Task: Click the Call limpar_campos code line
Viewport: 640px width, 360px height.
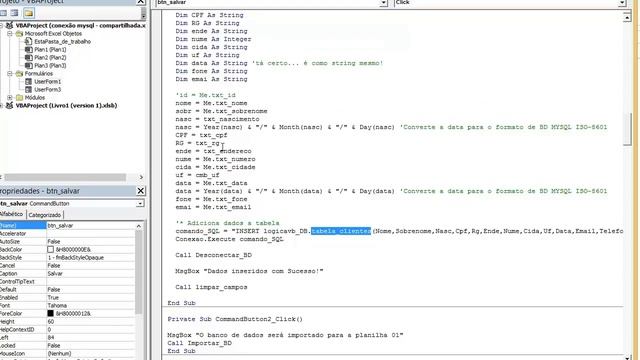Action: point(211,287)
